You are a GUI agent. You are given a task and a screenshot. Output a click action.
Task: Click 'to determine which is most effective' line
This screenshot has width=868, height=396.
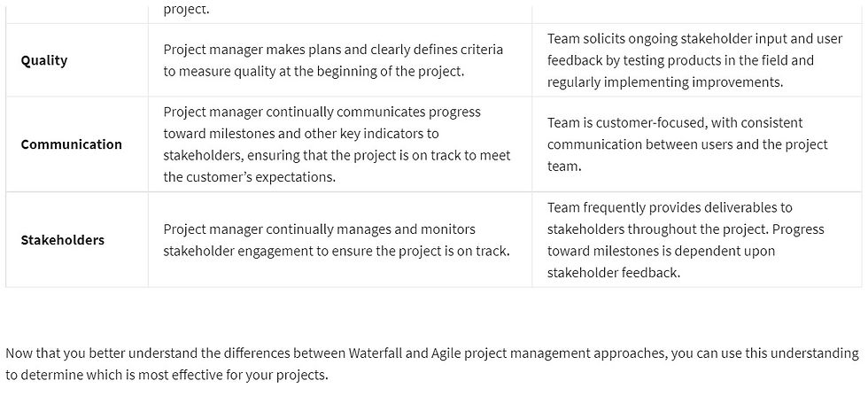167,375
